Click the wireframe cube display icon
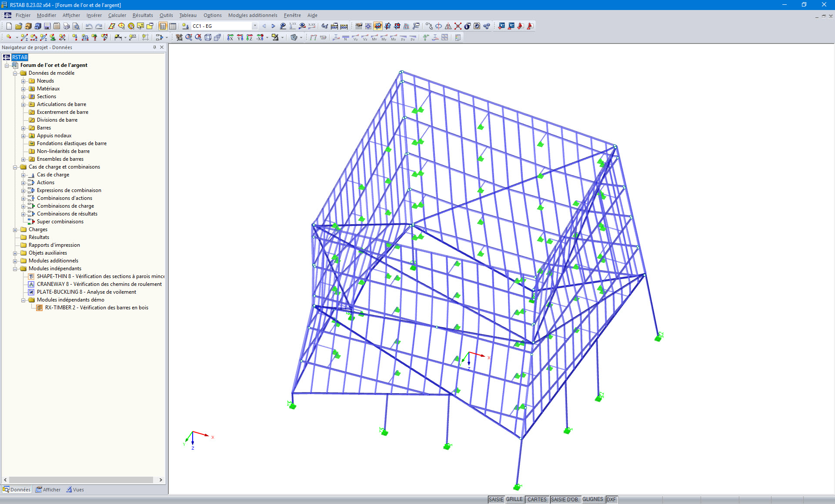Image resolution: width=835 pixels, height=504 pixels. [208, 38]
